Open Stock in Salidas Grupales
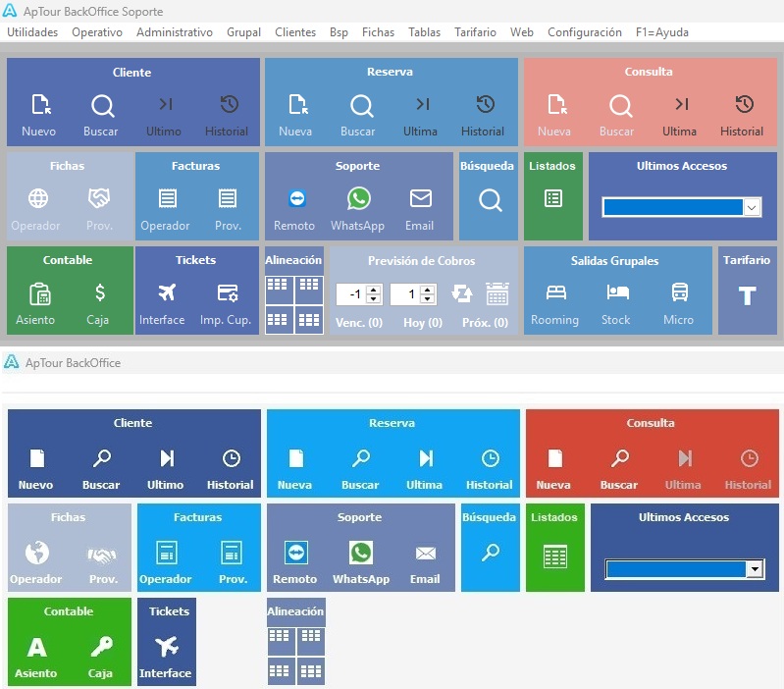 point(616,304)
